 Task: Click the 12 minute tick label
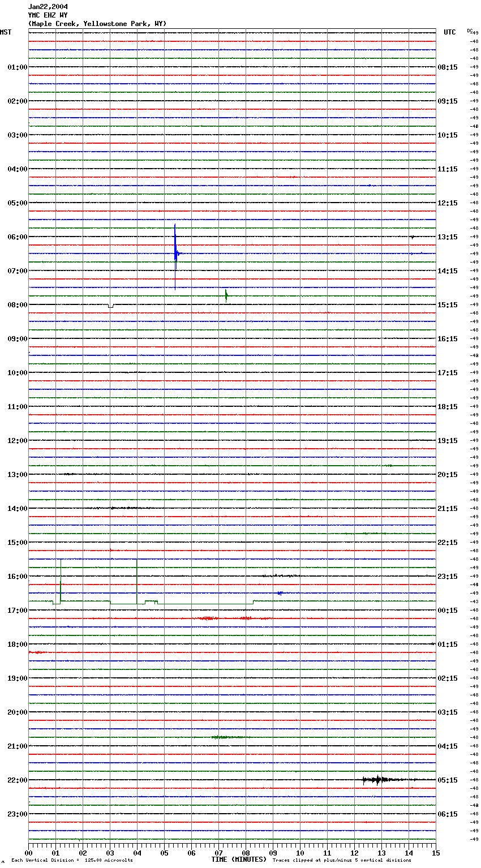(x=354, y=853)
